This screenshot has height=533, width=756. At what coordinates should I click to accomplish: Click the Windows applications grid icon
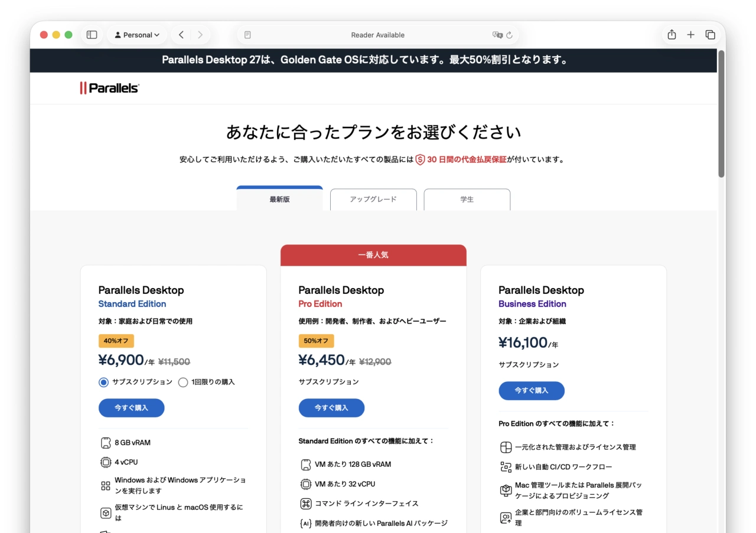pyautogui.click(x=106, y=486)
